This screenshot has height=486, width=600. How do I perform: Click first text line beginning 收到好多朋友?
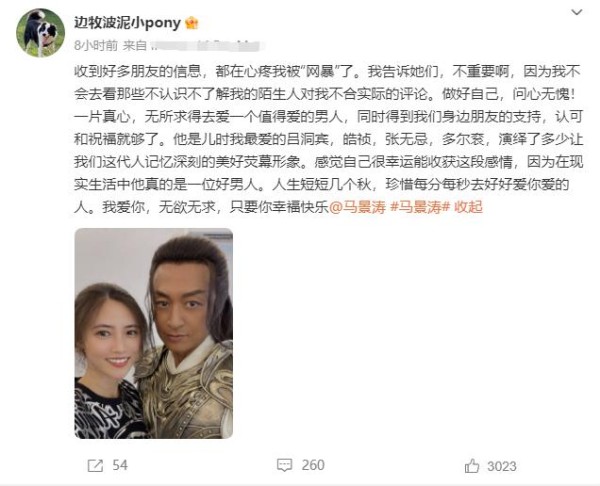[x=328, y=72]
